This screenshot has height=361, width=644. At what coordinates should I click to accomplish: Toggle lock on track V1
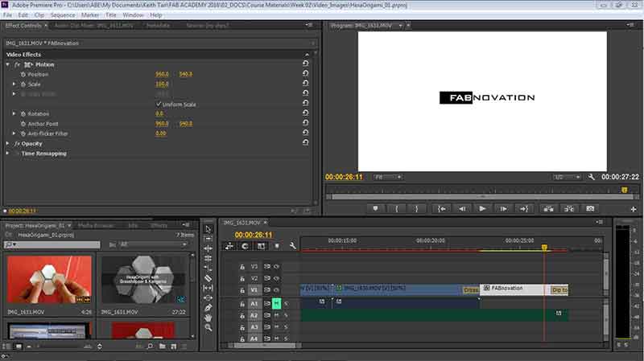(x=242, y=290)
